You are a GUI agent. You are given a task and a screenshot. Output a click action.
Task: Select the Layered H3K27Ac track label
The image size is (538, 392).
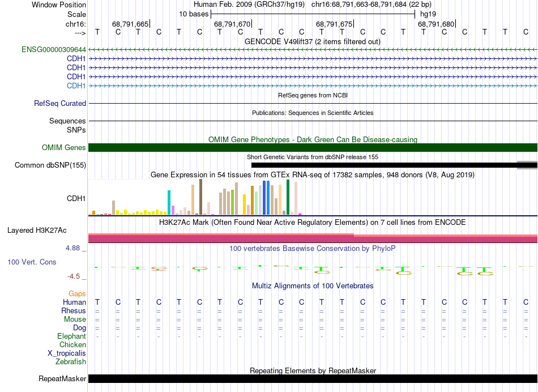pos(37,231)
